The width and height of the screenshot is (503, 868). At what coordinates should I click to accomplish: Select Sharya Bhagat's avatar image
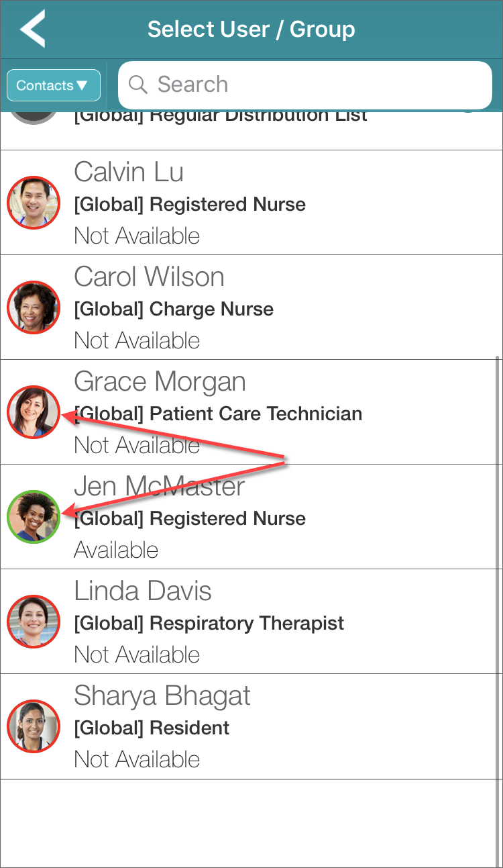(x=34, y=726)
